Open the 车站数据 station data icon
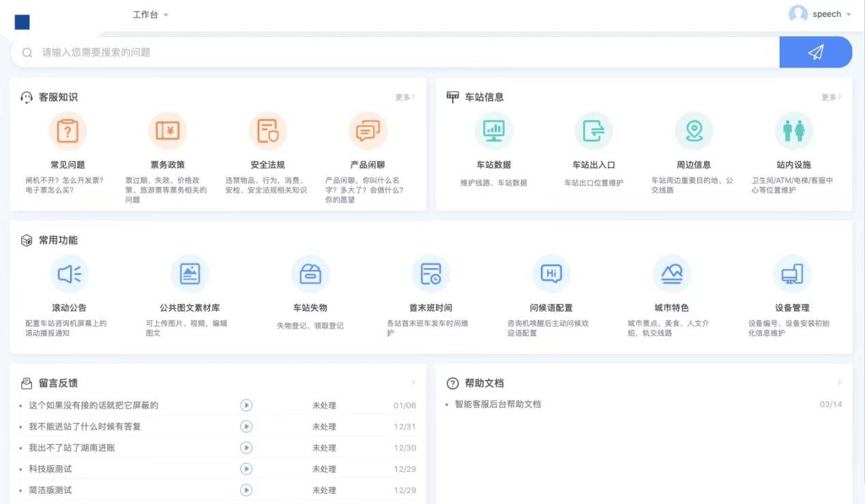This screenshot has height=504, width=865. coord(493,131)
